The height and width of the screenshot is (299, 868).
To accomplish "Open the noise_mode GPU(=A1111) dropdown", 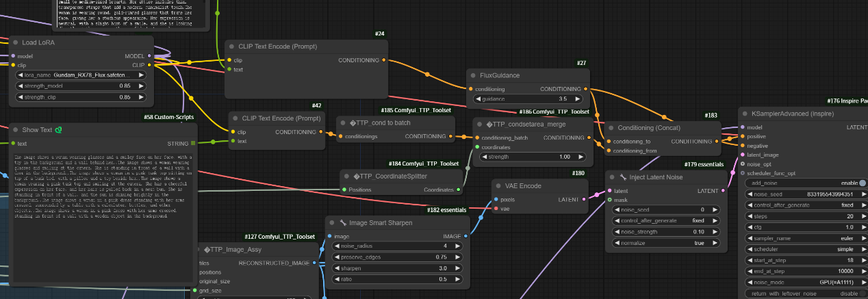I will coord(805,282).
